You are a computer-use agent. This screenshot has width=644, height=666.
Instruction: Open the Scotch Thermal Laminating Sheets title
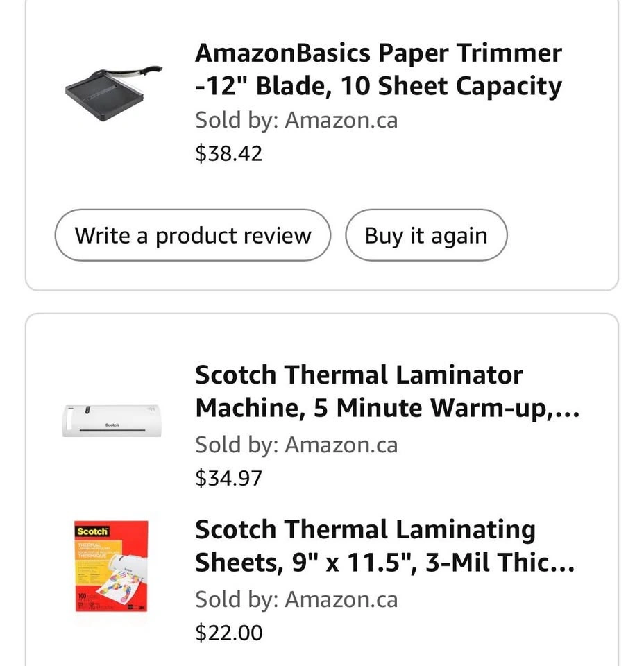[x=384, y=546]
